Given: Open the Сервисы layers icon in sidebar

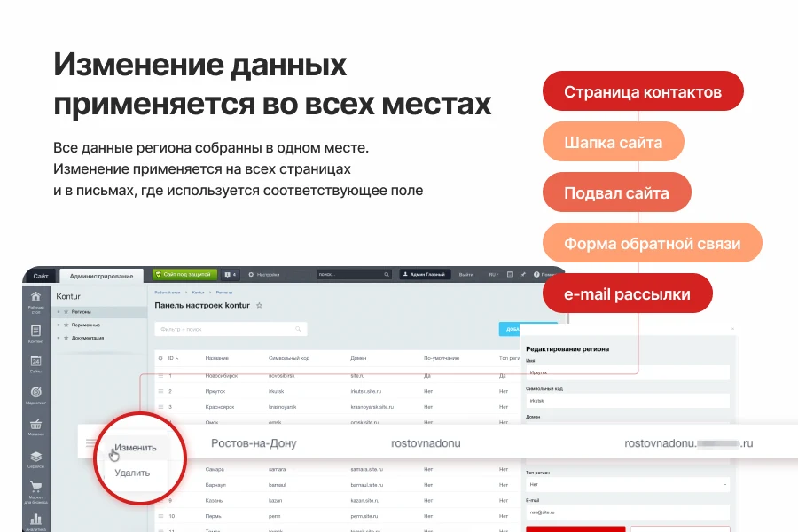Looking at the screenshot, I should click(x=35, y=456).
